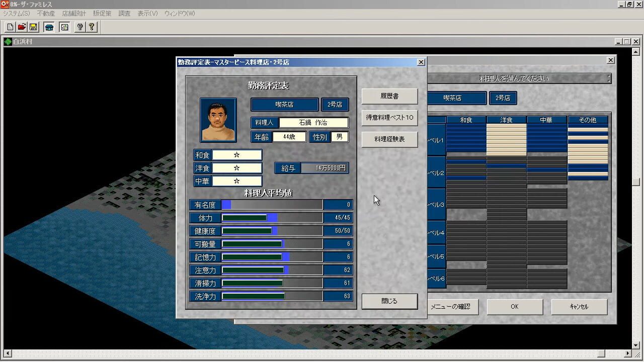Click the 体力 stamina progress bar
Screen dimensions: 644x362
[x=272, y=218]
